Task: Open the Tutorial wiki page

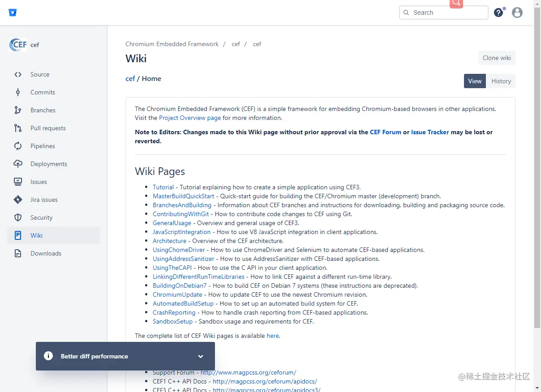Action: [x=163, y=187]
